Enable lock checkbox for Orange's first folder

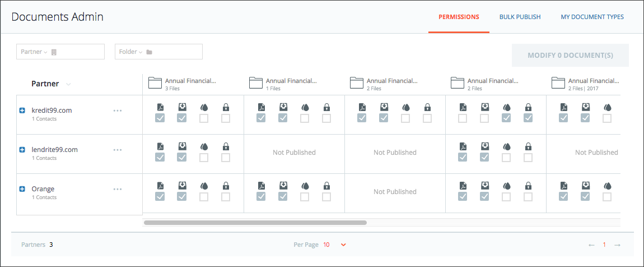click(x=226, y=197)
